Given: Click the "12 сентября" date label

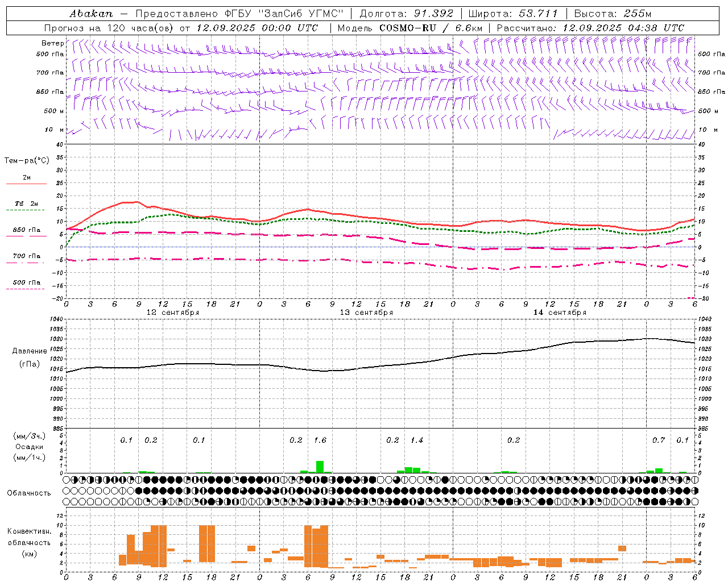Looking at the screenshot, I should (173, 313).
